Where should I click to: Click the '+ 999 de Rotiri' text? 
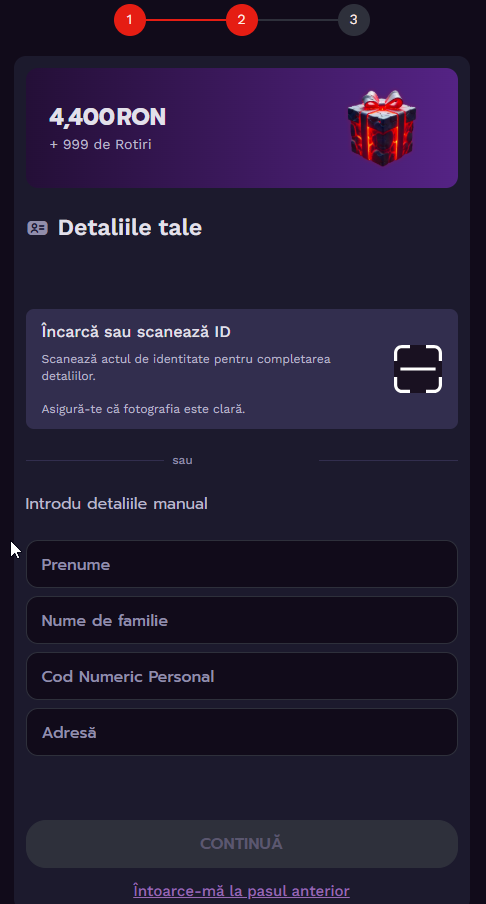(100, 144)
